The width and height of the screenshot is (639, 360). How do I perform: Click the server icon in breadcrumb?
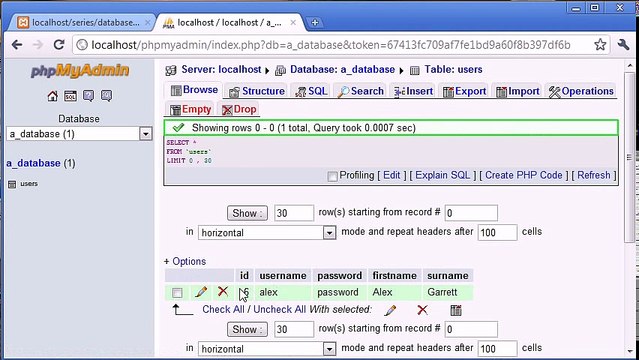point(171,71)
